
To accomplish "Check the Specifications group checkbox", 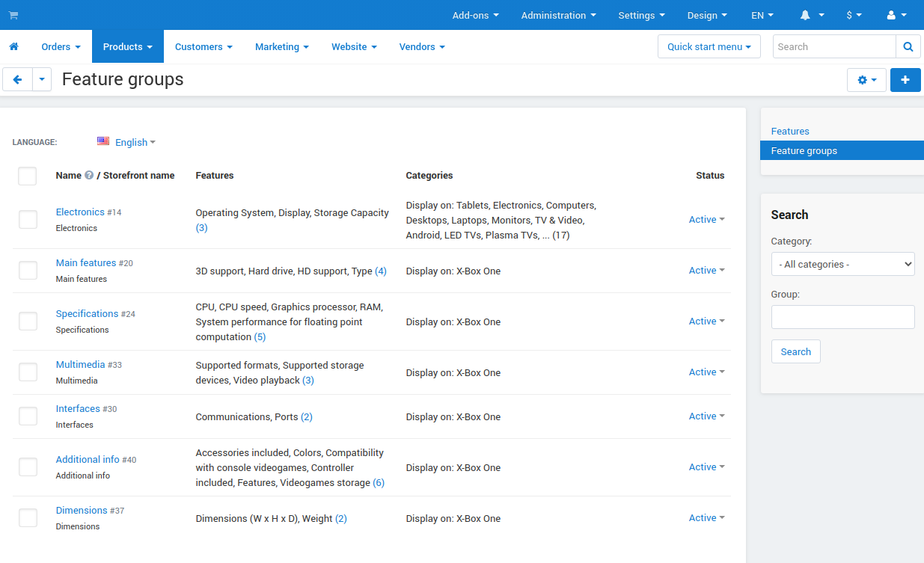I will click(x=28, y=321).
